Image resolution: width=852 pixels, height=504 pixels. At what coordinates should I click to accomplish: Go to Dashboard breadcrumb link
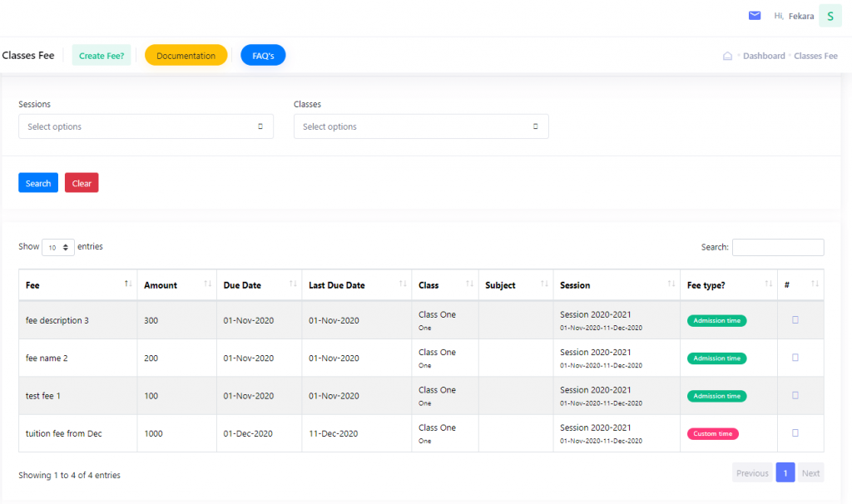[764, 56]
